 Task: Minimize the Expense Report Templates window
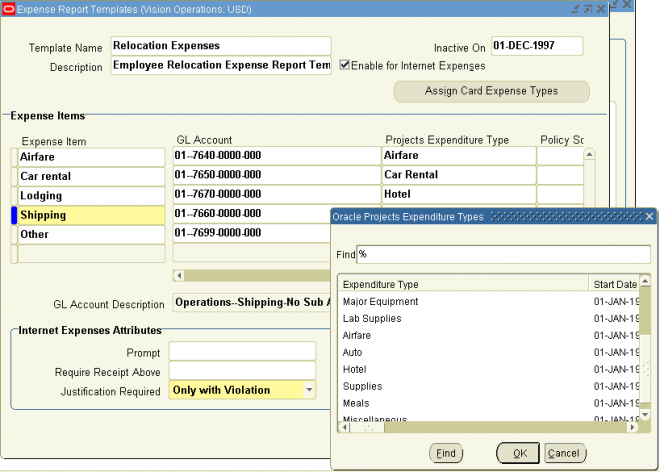tap(575, 9)
